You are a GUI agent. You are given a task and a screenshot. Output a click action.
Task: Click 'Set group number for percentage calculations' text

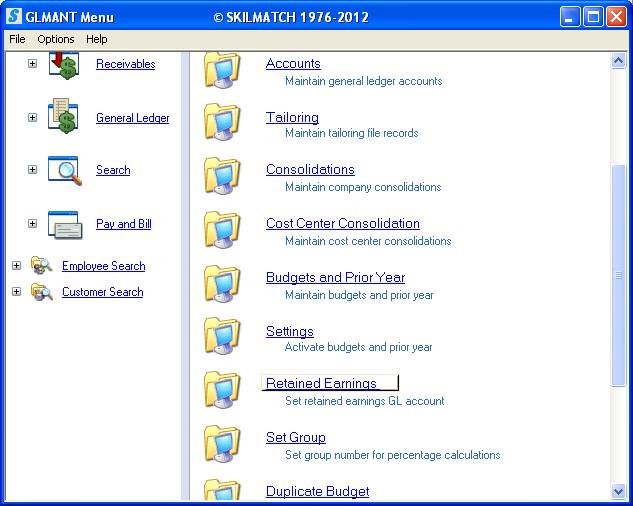[393, 455]
